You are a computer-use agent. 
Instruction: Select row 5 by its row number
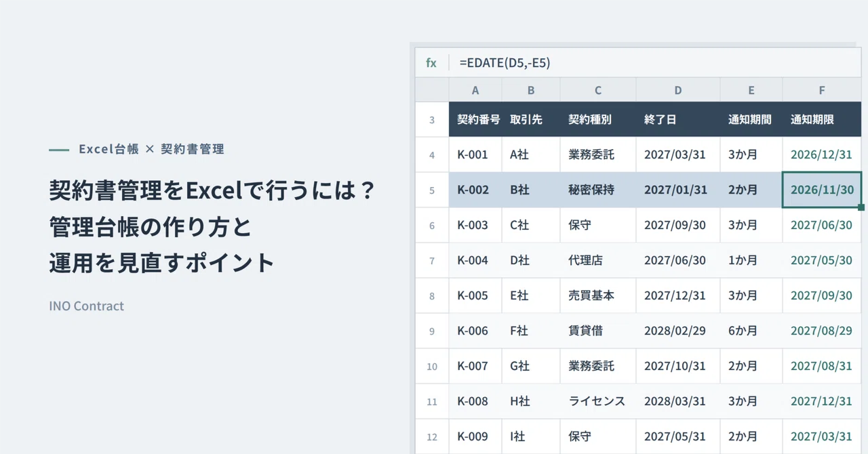pyautogui.click(x=432, y=190)
